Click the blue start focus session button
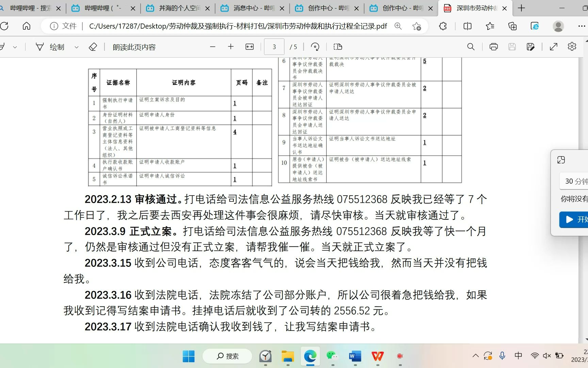 point(574,219)
